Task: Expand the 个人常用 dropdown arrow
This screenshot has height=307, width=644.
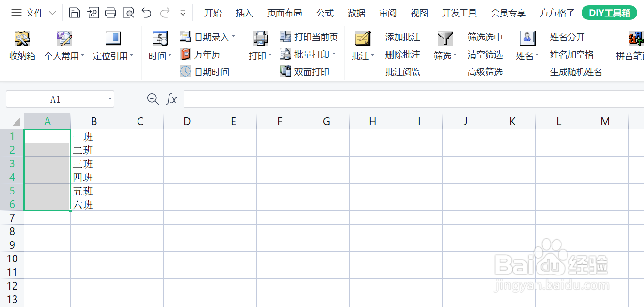Action: 82,56
